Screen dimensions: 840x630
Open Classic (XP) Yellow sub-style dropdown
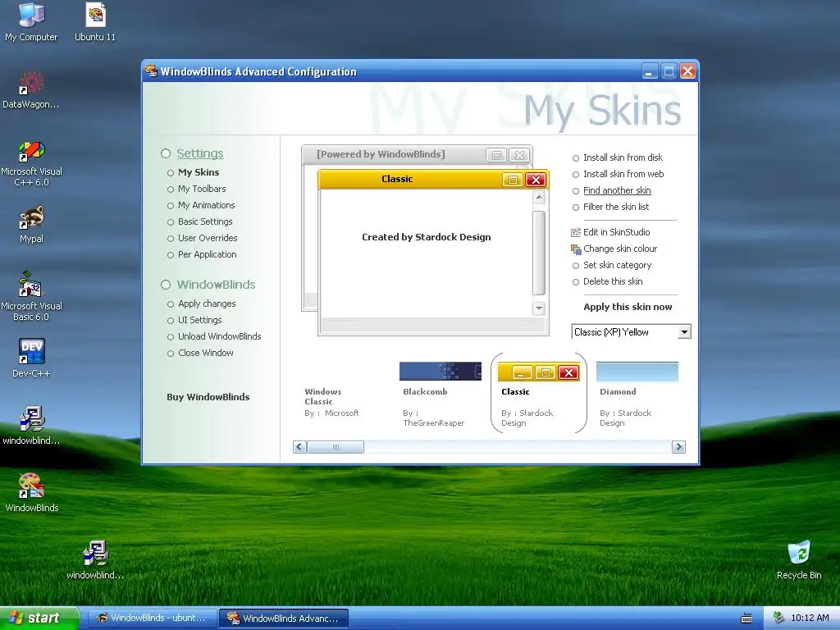point(684,332)
